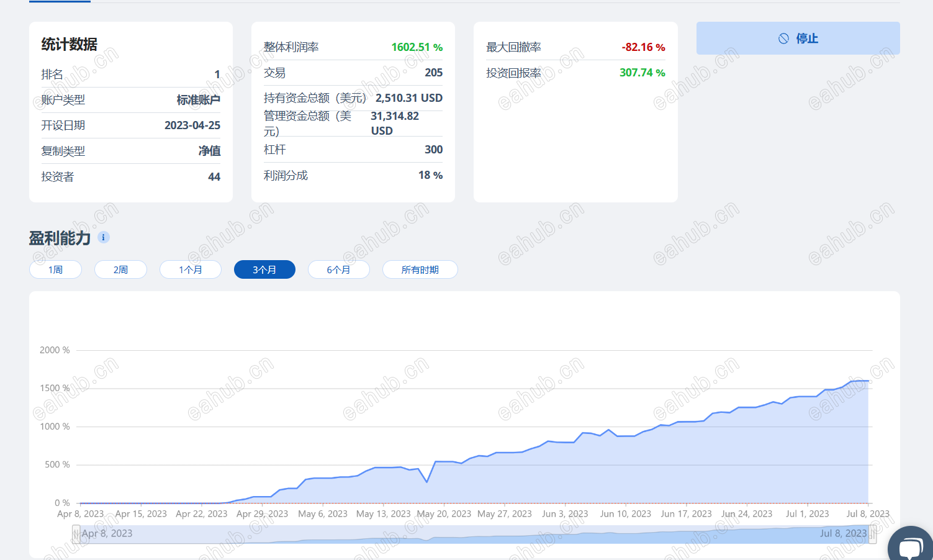Grab the left range slider handle
The width and height of the screenshot is (933, 560).
pos(76,534)
